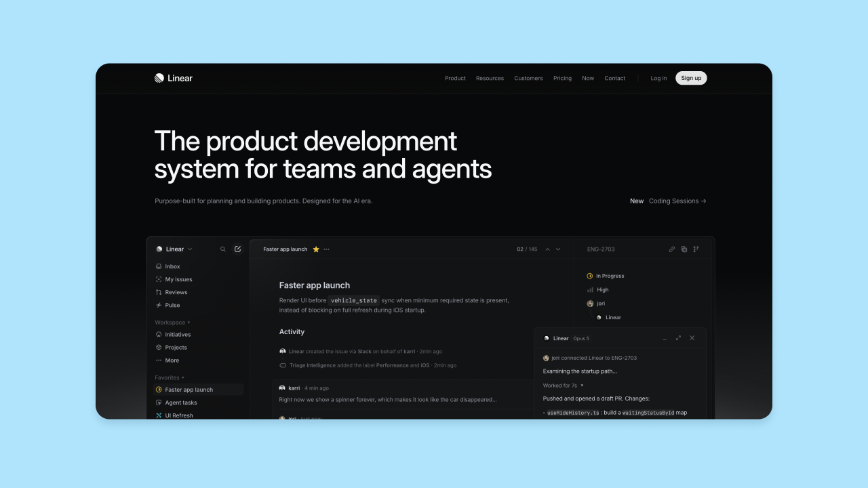Click the Faster app launch breadcrumb title
The image size is (868, 488).
[285, 249]
